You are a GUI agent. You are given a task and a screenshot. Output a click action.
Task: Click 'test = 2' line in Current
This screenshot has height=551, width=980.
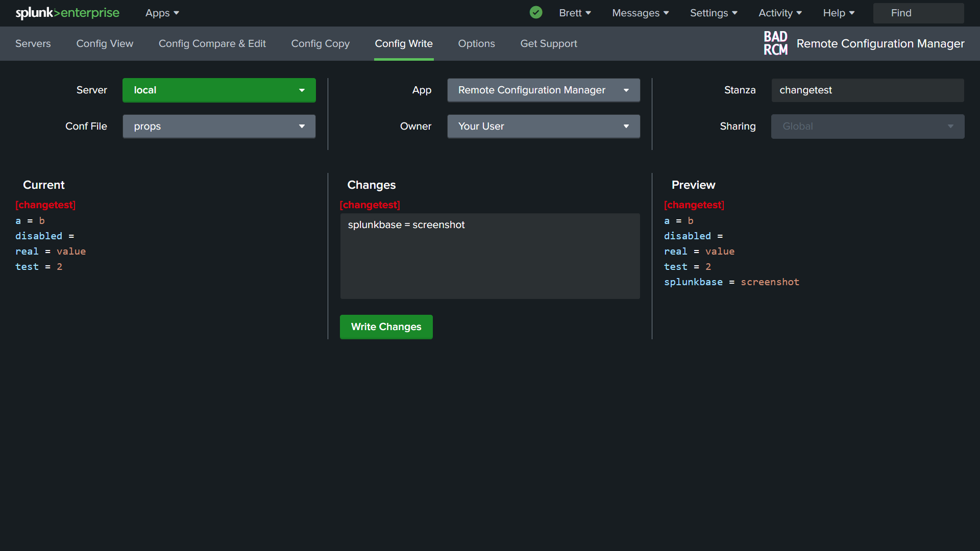tap(39, 267)
